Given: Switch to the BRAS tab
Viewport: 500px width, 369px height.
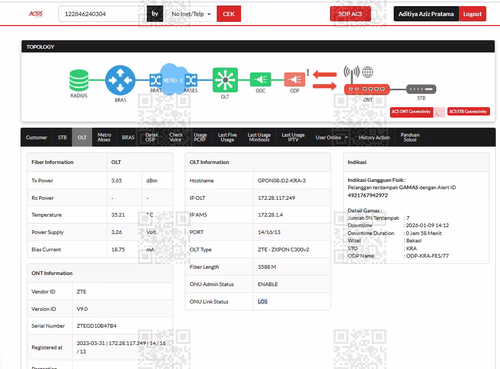Looking at the screenshot, I should pyautogui.click(x=128, y=137).
